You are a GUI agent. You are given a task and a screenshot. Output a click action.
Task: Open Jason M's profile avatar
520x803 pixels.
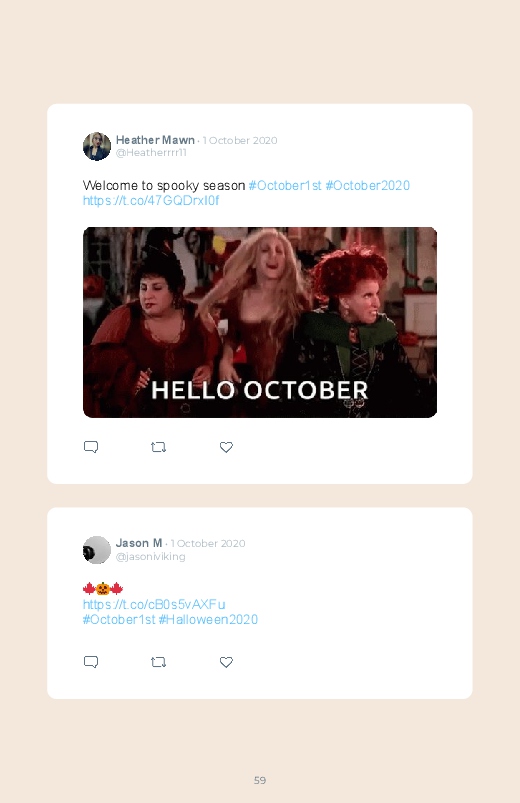pyautogui.click(x=97, y=550)
